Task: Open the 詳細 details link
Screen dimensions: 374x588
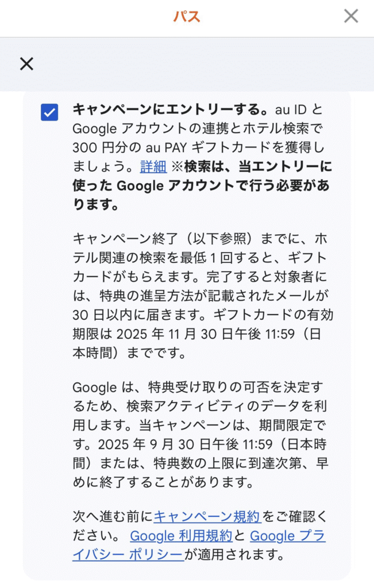Action: point(153,167)
